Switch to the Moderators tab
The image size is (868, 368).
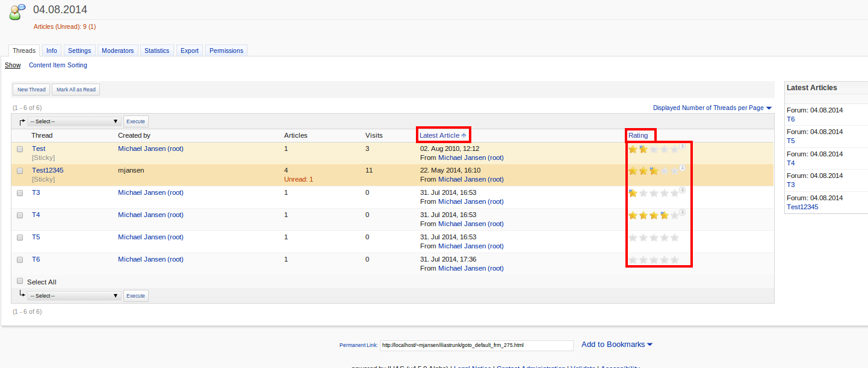[x=117, y=51]
